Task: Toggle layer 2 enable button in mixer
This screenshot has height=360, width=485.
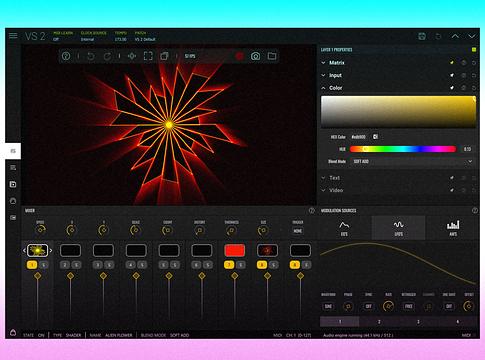Action: [x=65, y=265]
